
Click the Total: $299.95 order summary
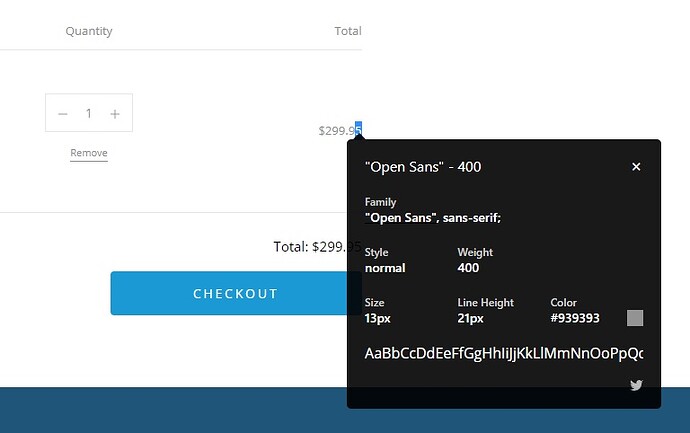pos(316,246)
